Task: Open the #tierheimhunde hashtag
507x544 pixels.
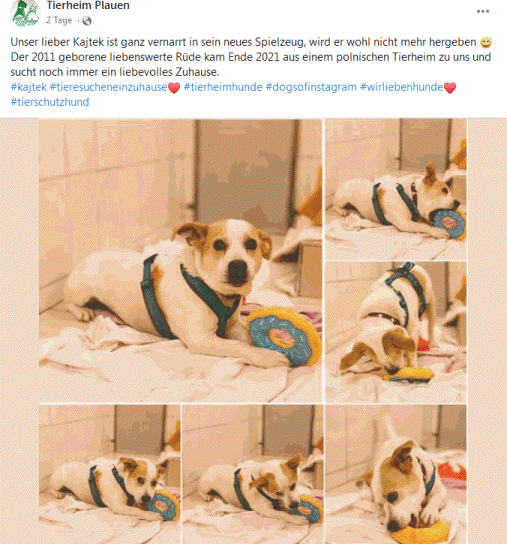Action: [x=223, y=87]
